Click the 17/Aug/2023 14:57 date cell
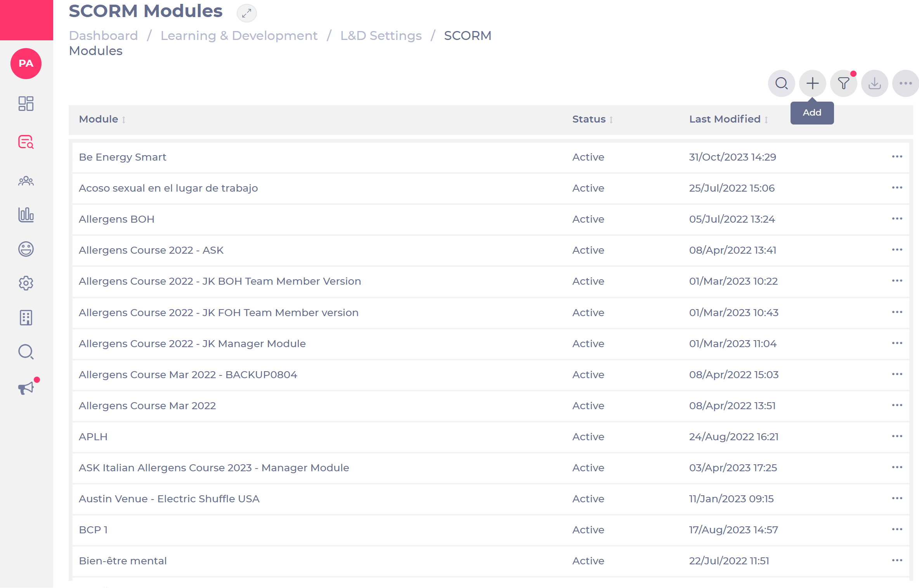 tap(733, 530)
